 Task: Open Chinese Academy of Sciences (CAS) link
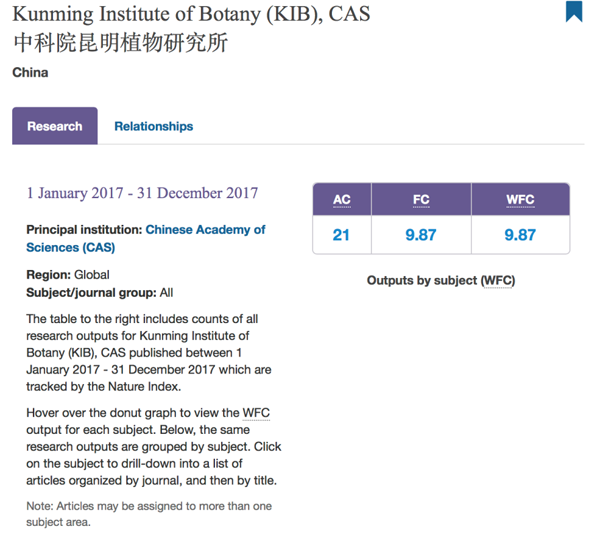146,238
